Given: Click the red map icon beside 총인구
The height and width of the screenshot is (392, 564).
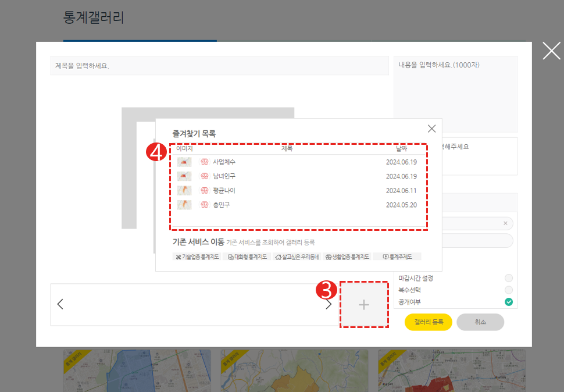Looking at the screenshot, I should [205, 205].
